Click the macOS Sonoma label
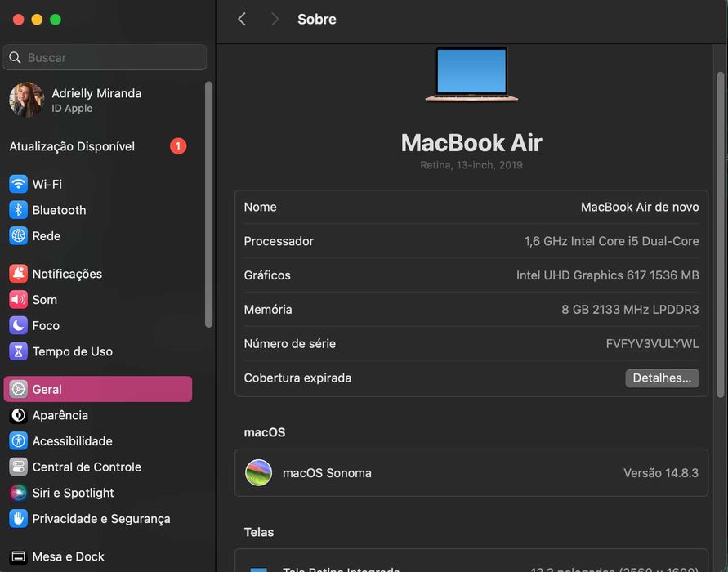728x572 pixels. click(x=327, y=472)
